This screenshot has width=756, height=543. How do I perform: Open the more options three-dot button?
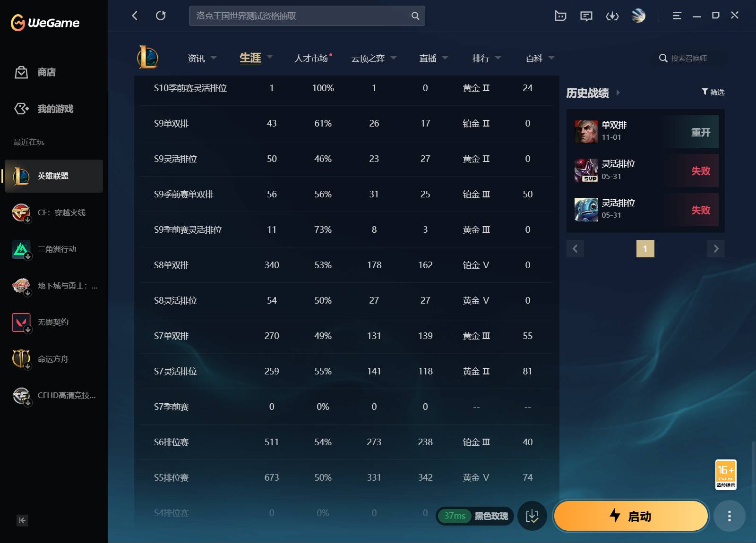[x=730, y=516]
